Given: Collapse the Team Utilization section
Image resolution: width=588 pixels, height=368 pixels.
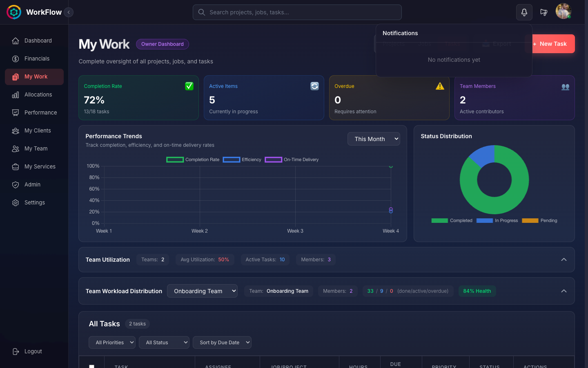Looking at the screenshot, I should pyautogui.click(x=563, y=260).
